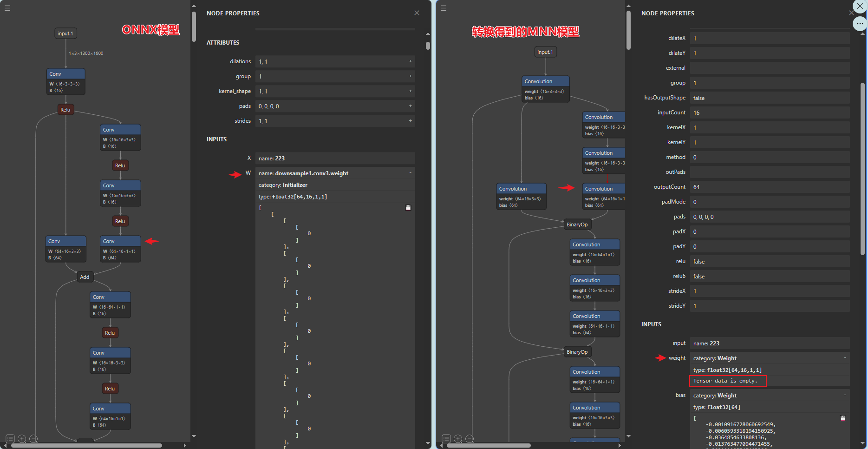The height and width of the screenshot is (449, 868).
Task: Open the hamburger menu in the MNN window
Action: (444, 8)
